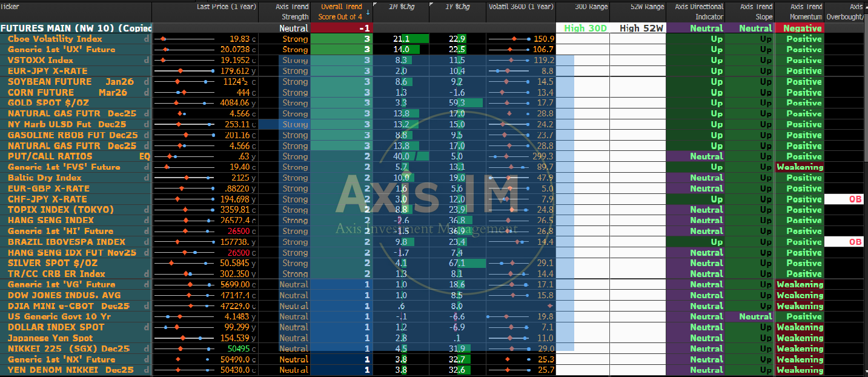
Task: Select the Generic 1st 'NX' Future ticker
Action: pyautogui.click(x=61, y=359)
